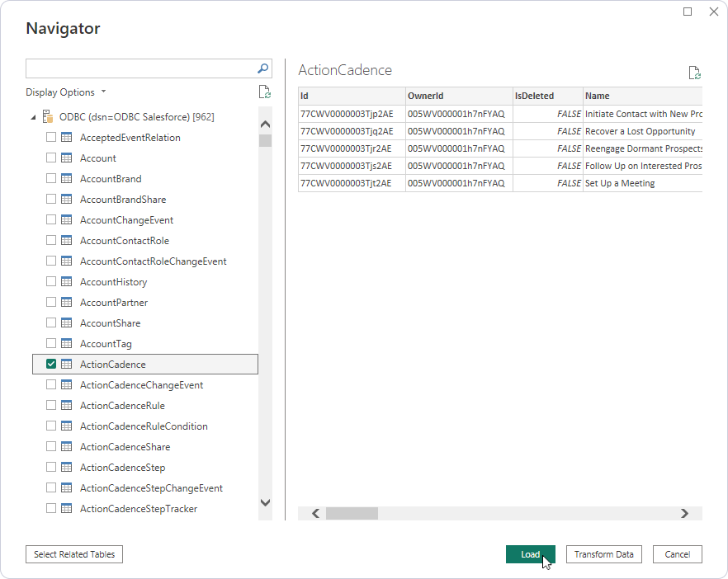Refresh the ActionCadence preview icon
The height and width of the screenshot is (579, 728).
[x=694, y=73]
